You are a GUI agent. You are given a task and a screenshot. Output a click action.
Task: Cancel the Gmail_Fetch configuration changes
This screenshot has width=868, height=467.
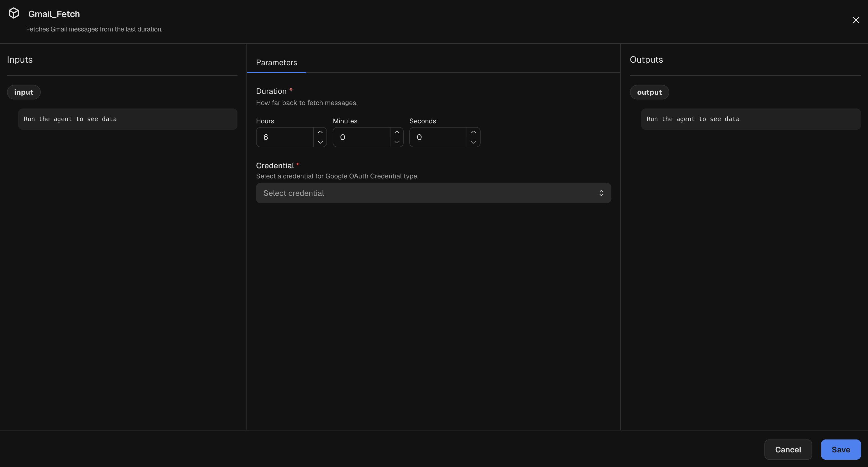click(788, 450)
